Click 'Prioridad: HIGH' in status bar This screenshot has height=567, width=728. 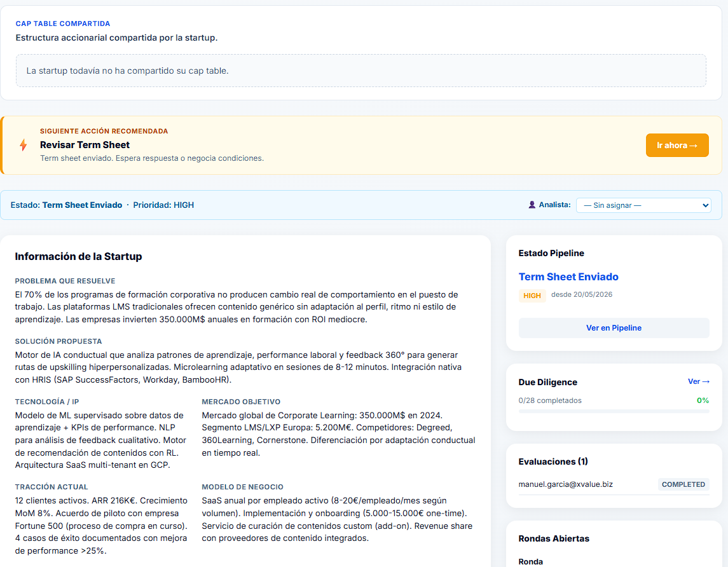tap(163, 205)
